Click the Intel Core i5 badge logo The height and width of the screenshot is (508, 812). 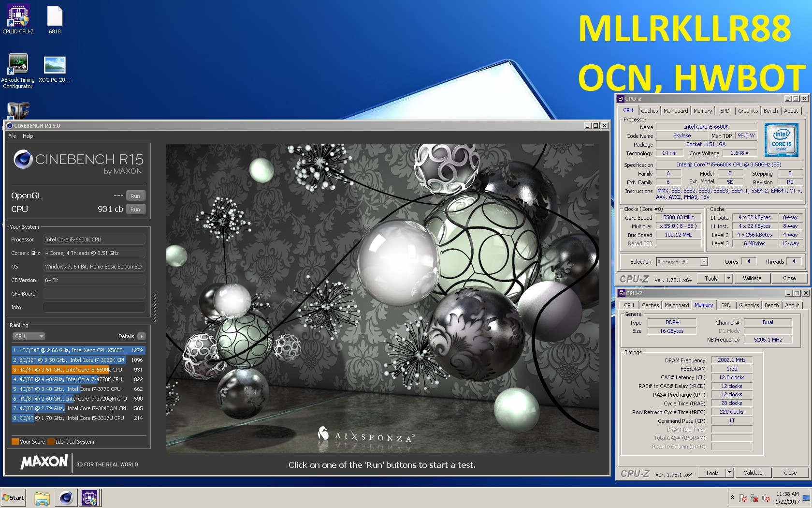tap(781, 140)
